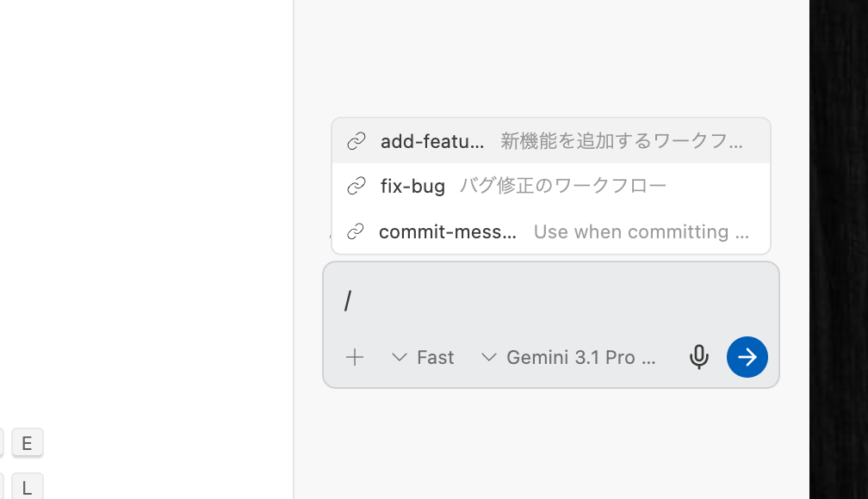The width and height of the screenshot is (868, 499).
Task: Open the Fast mode selector label
Action: tap(435, 357)
